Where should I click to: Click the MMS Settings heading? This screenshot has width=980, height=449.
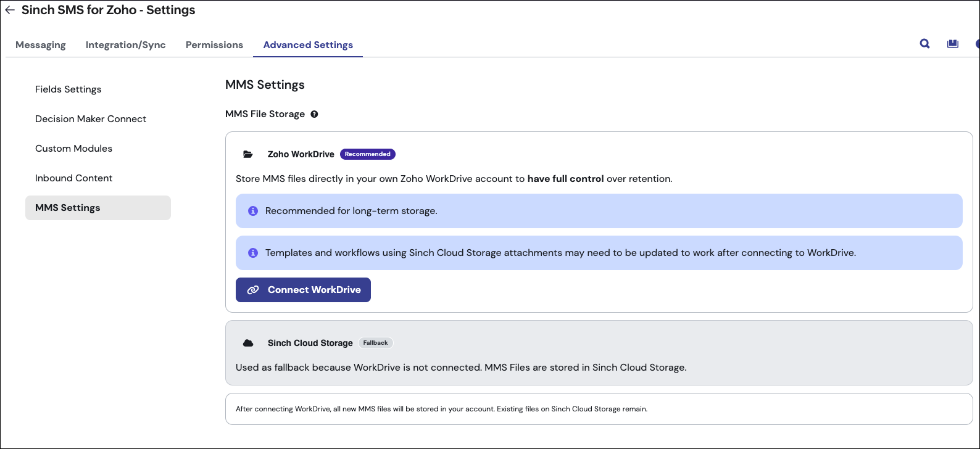[265, 85]
